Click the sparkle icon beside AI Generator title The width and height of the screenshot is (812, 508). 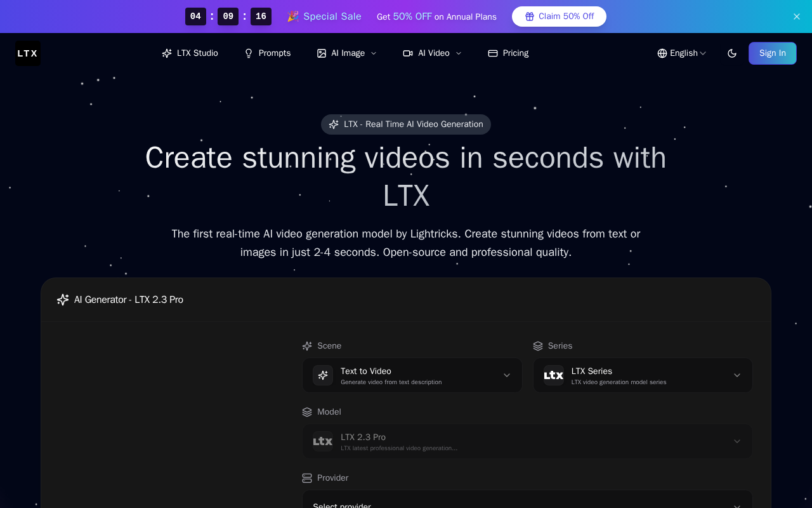tap(63, 300)
